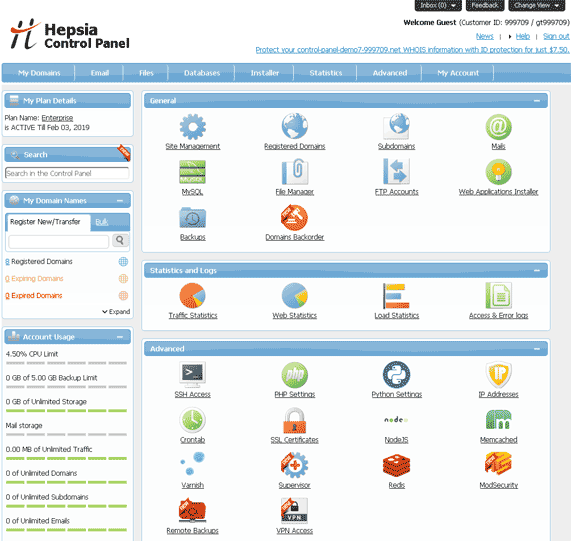Click the Unlimited Storage usage bar
Screen dimensions: 571x541
pos(66,411)
